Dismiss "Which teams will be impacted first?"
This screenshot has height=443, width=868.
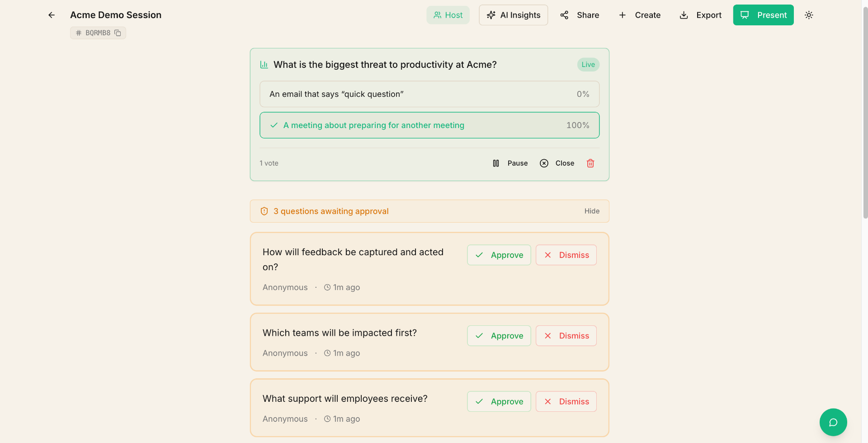pyautogui.click(x=566, y=336)
